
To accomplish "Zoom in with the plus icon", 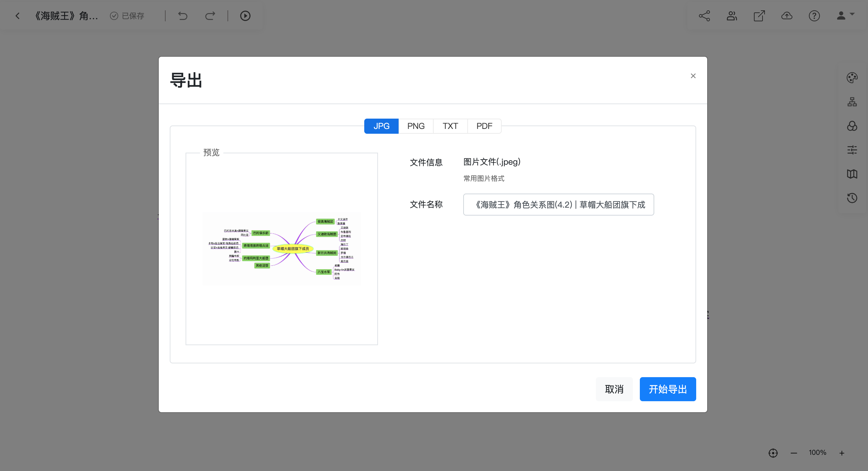I will [x=842, y=453].
